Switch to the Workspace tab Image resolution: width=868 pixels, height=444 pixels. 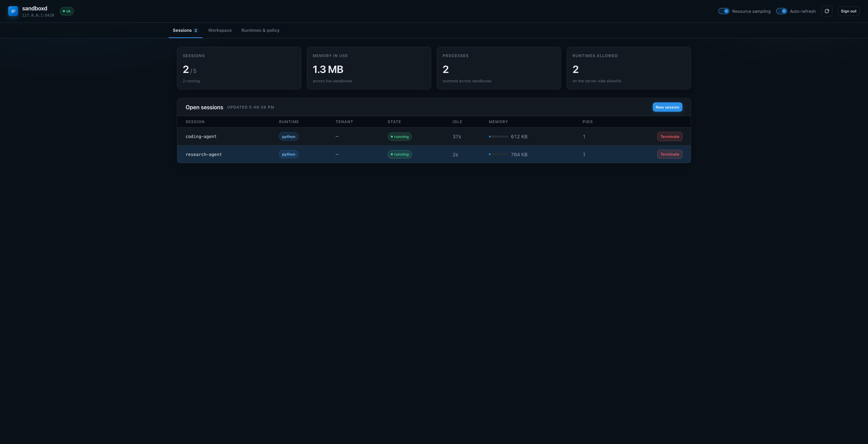pos(220,30)
